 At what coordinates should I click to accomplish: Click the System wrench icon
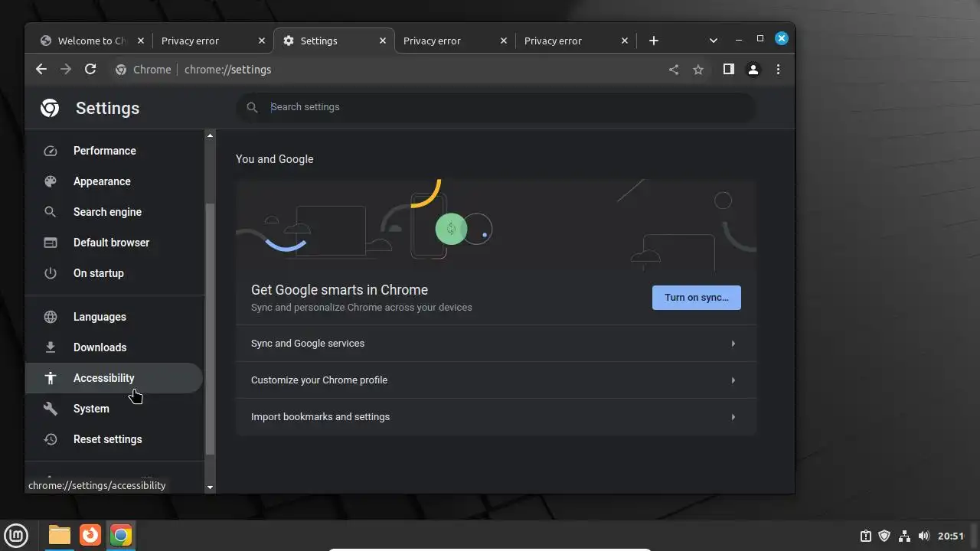pos(51,409)
